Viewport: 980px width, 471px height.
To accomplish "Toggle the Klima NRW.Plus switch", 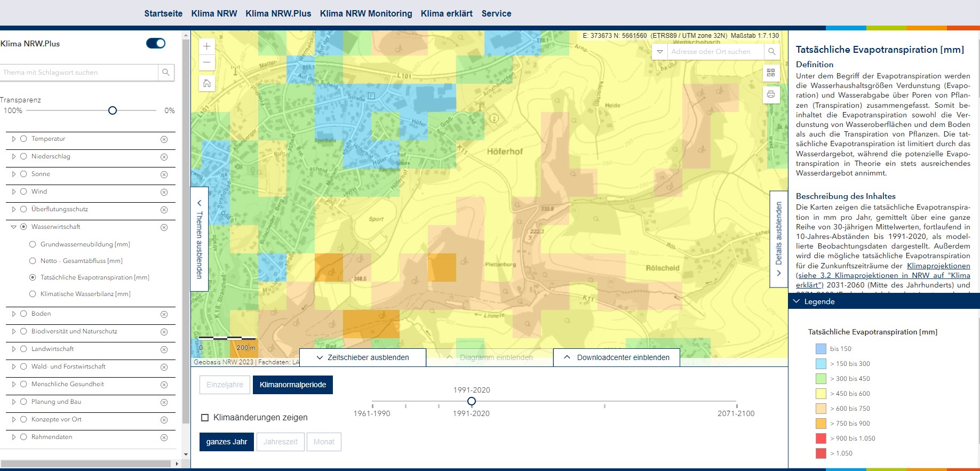I will [x=156, y=44].
